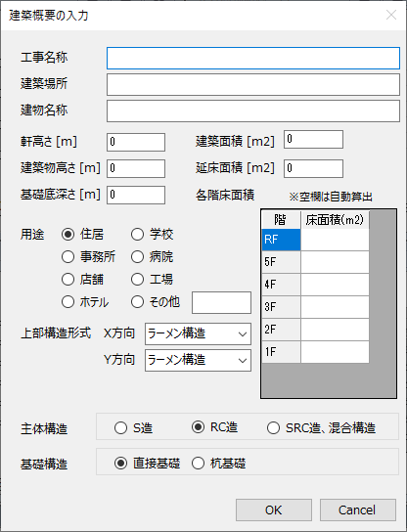Select the 建築面積 [m2] field

point(313,140)
